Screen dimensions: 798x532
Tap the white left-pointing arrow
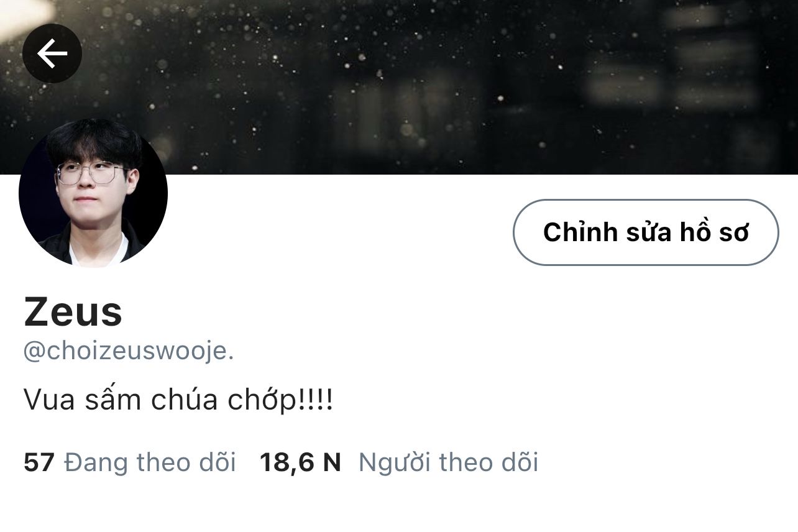coord(52,54)
